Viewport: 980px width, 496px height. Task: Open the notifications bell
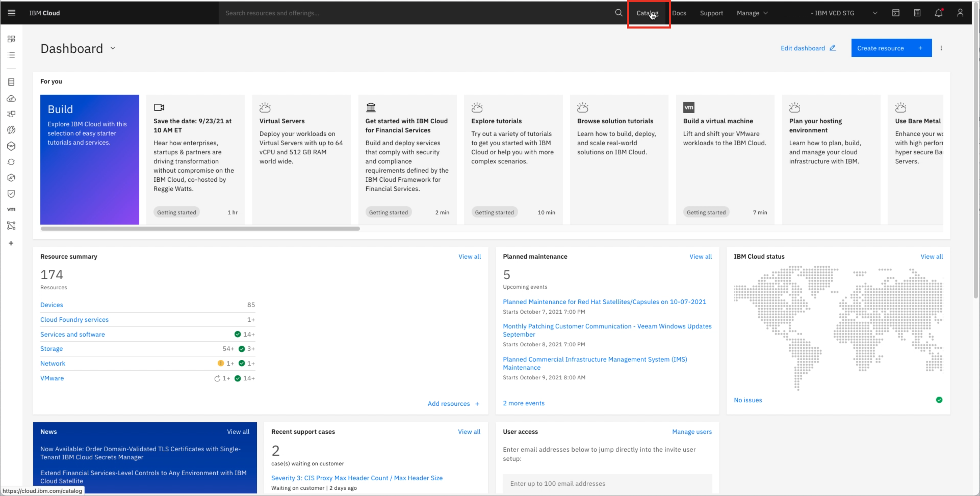[x=938, y=13]
